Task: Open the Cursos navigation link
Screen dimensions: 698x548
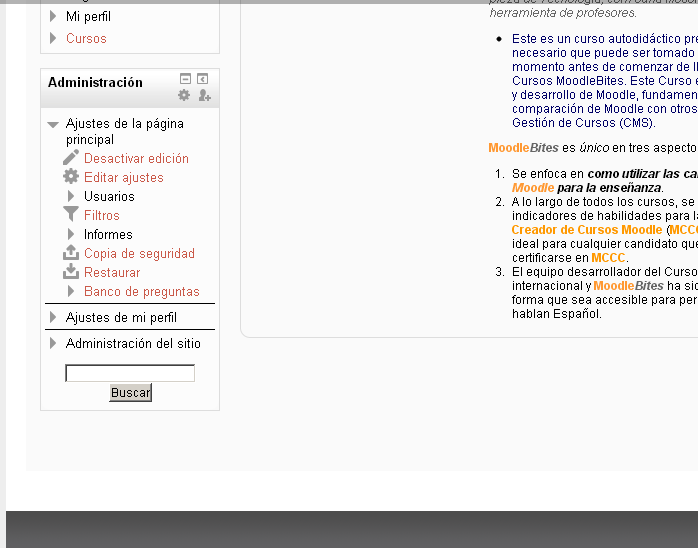Action: point(86,38)
